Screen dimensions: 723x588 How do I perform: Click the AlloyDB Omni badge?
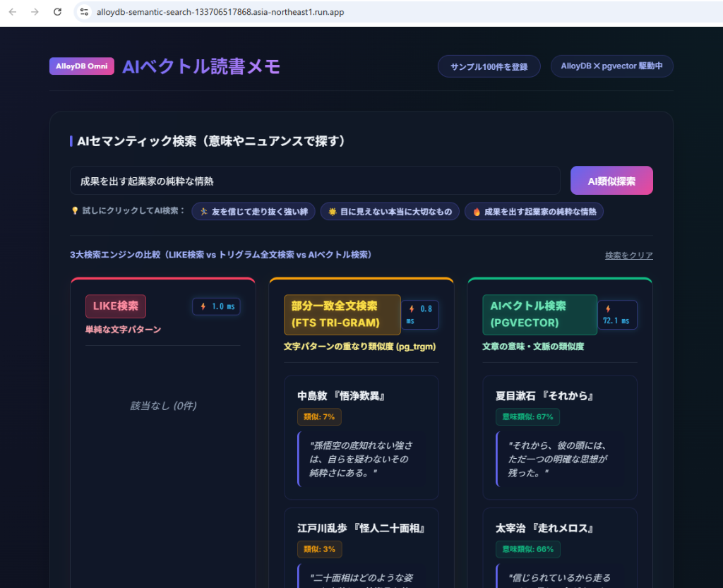point(82,66)
